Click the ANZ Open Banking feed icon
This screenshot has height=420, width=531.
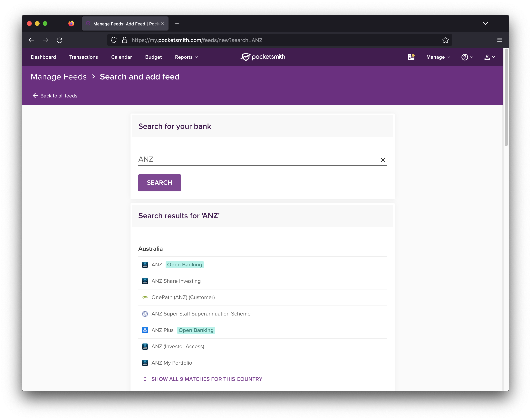point(145,265)
